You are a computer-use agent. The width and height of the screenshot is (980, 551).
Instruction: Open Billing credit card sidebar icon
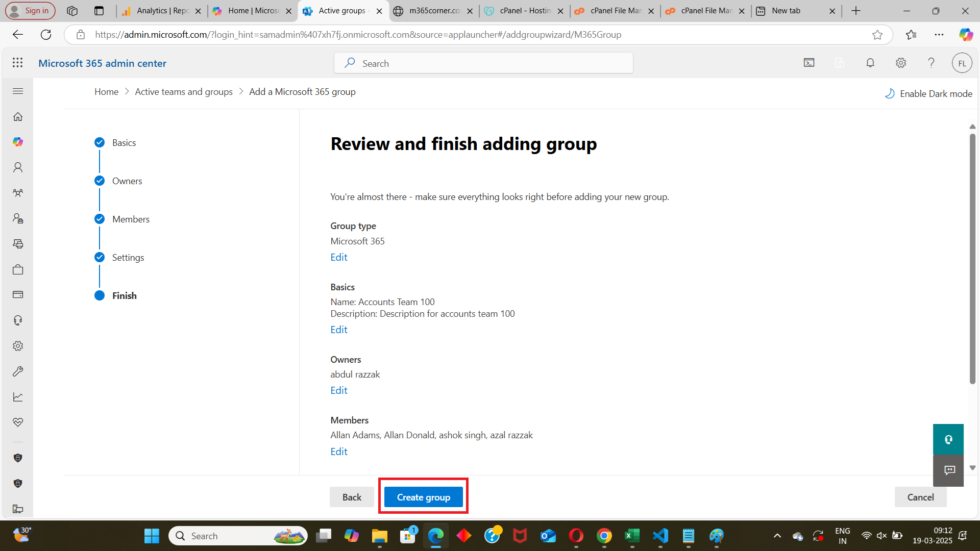[x=18, y=295]
